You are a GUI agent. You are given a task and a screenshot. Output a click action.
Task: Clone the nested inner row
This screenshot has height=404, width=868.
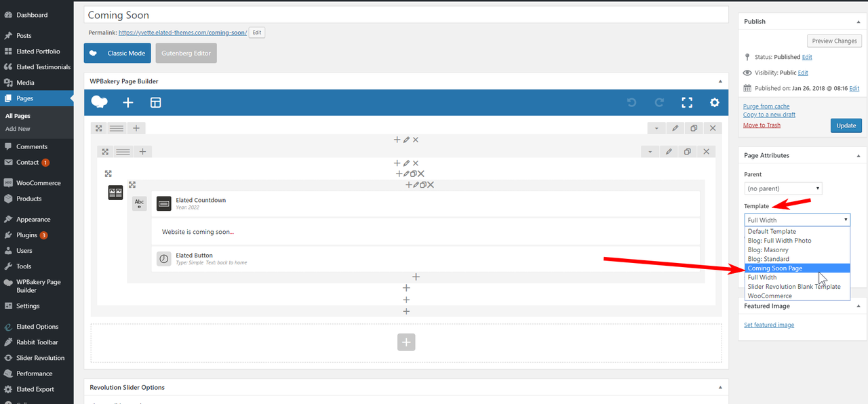(688, 152)
